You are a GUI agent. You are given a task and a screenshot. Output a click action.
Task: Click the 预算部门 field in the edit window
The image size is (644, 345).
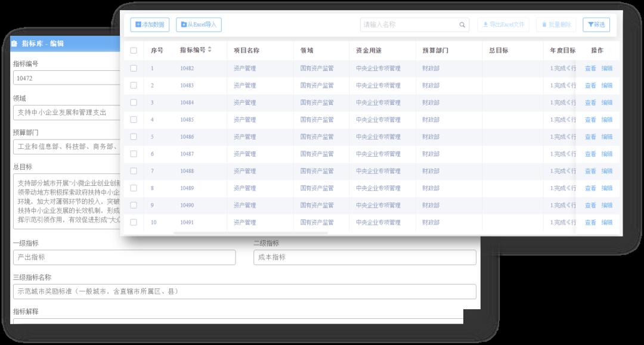coord(67,147)
